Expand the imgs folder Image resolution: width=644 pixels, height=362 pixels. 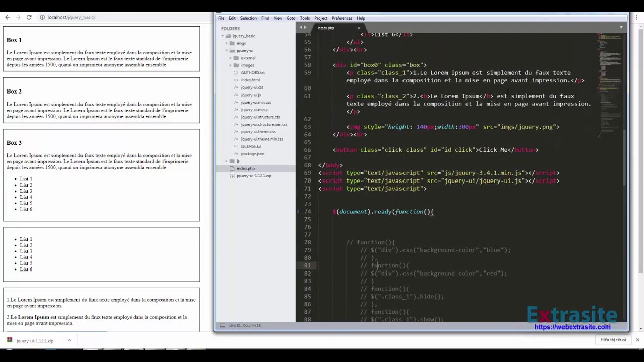tap(227, 43)
